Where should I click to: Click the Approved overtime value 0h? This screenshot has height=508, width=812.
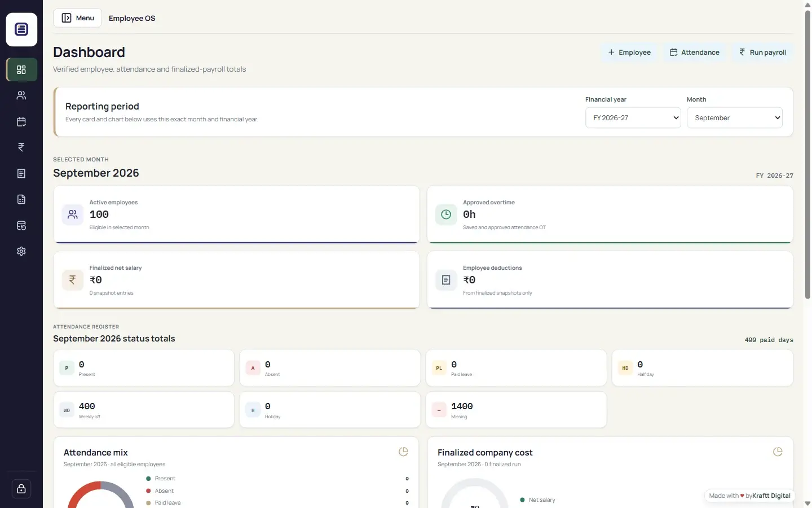[x=469, y=214]
